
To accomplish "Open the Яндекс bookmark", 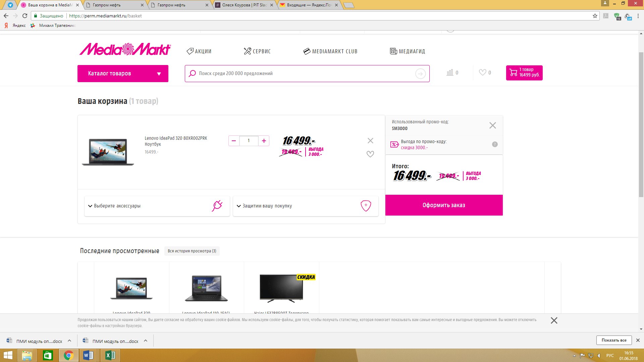I will pyautogui.click(x=15, y=25).
